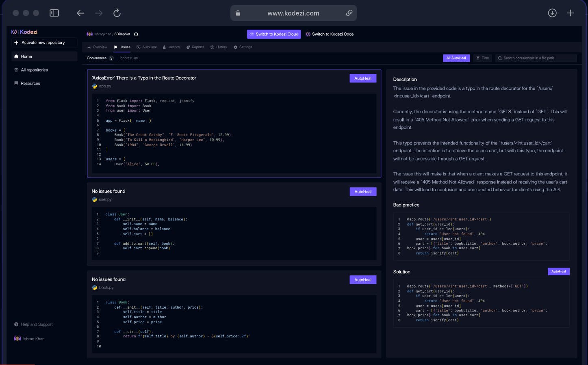Activate new repository in sidebar
Image resolution: width=588 pixels, height=365 pixels.
point(44,43)
